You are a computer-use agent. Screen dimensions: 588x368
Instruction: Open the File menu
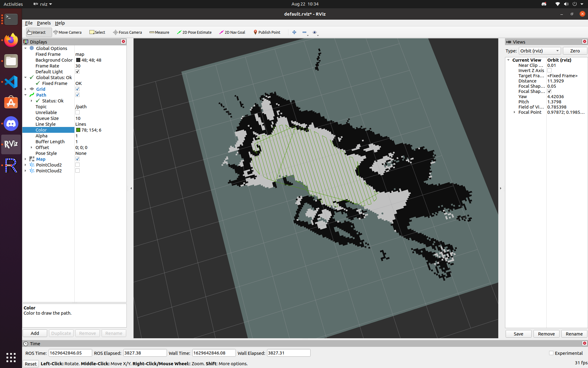click(28, 23)
